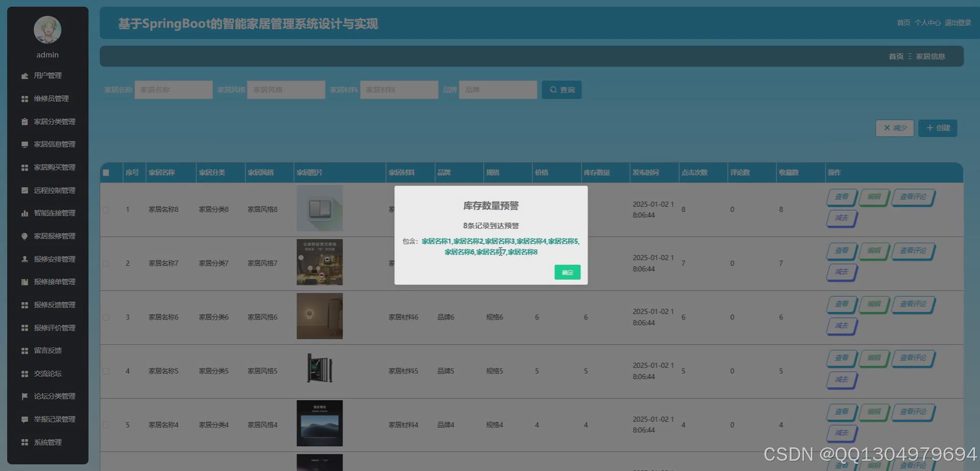Click the 减少 button above the table
Image resolution: width=980 pixels, height=471 pixels.
point(895,128)
